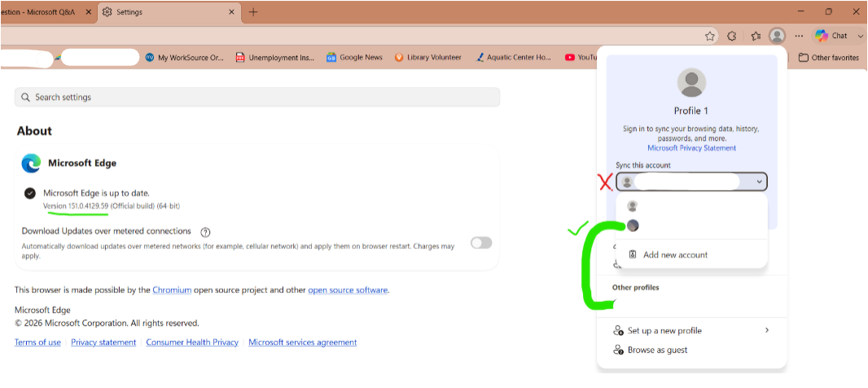Minimize the Edge window
Image resolution: width=868 pixels, height=388 pixels.
pos(802,11)
